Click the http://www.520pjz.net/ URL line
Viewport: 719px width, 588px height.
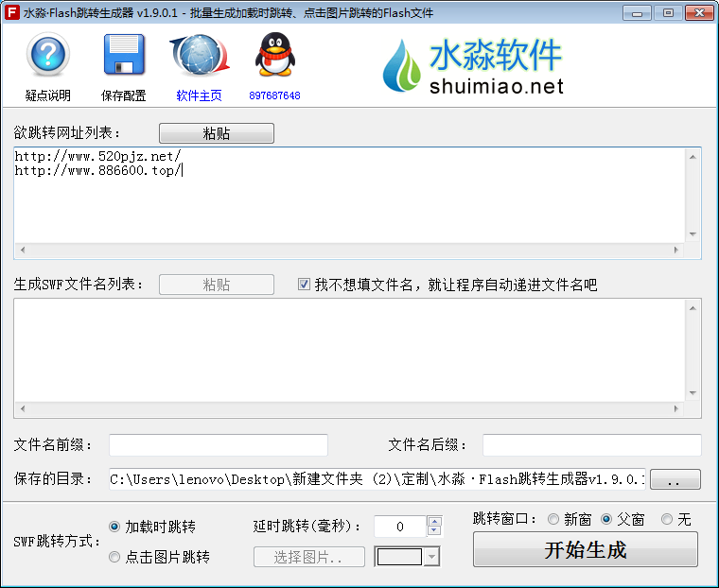pyautogui.click(x=97, y=156)
